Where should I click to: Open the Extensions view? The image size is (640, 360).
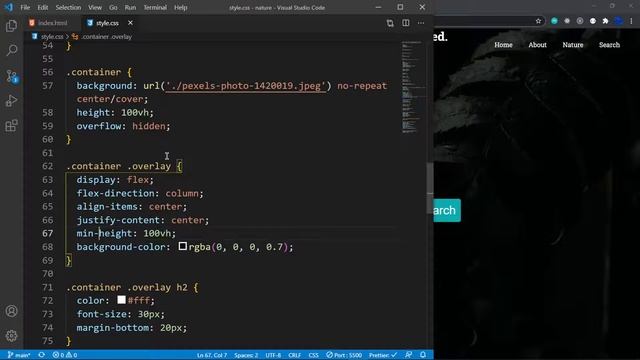(x=11, y=125)
